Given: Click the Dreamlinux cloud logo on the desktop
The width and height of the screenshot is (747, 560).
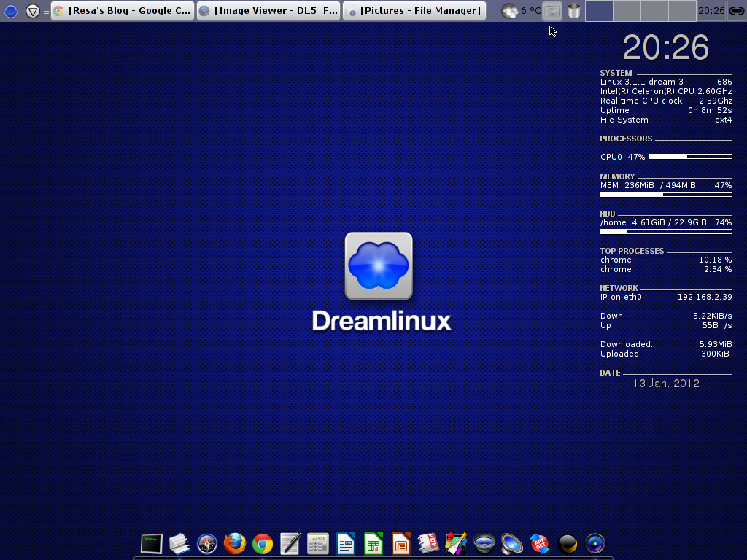Looking at the screenshot, I should (x=379, y=265).
